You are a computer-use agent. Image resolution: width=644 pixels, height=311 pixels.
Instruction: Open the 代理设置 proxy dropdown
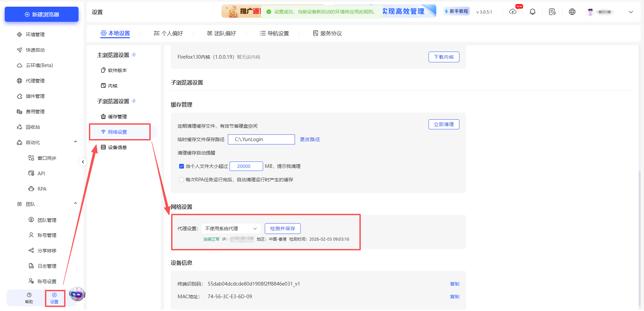click(x=231, y=228)
